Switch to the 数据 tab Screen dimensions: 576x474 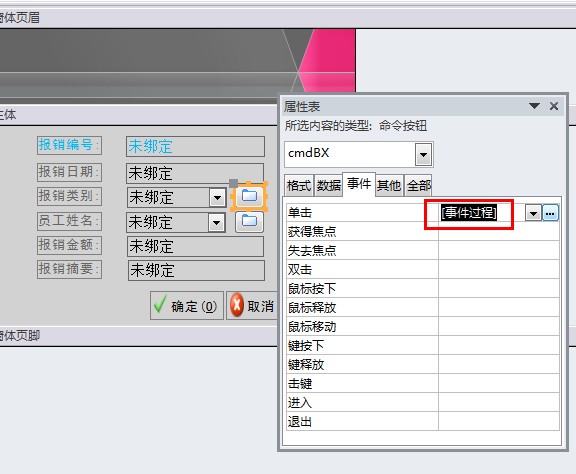[328, 186]
